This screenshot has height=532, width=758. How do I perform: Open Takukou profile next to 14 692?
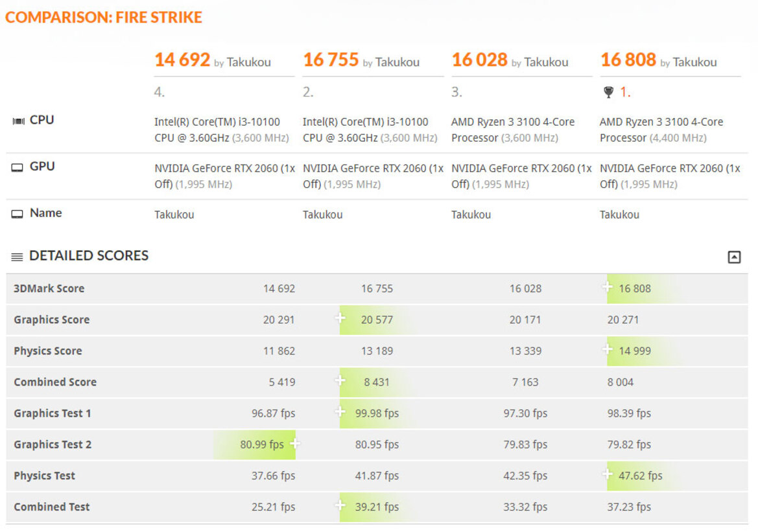(248, 62)
